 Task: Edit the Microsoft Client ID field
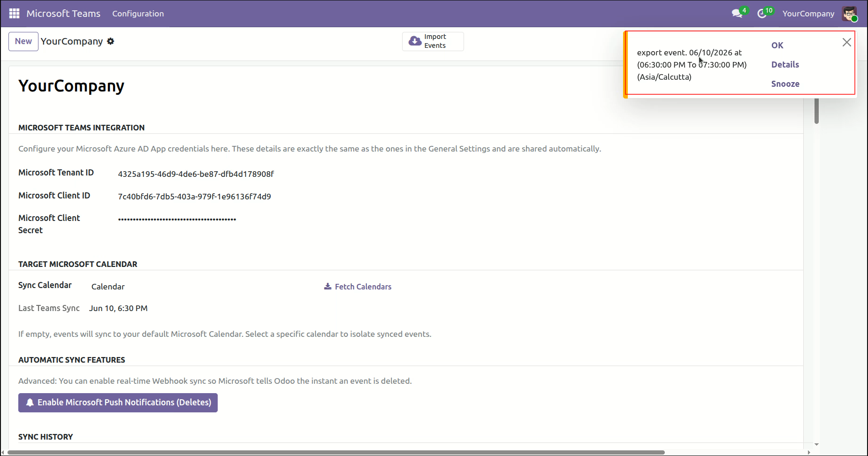point(194,197)
